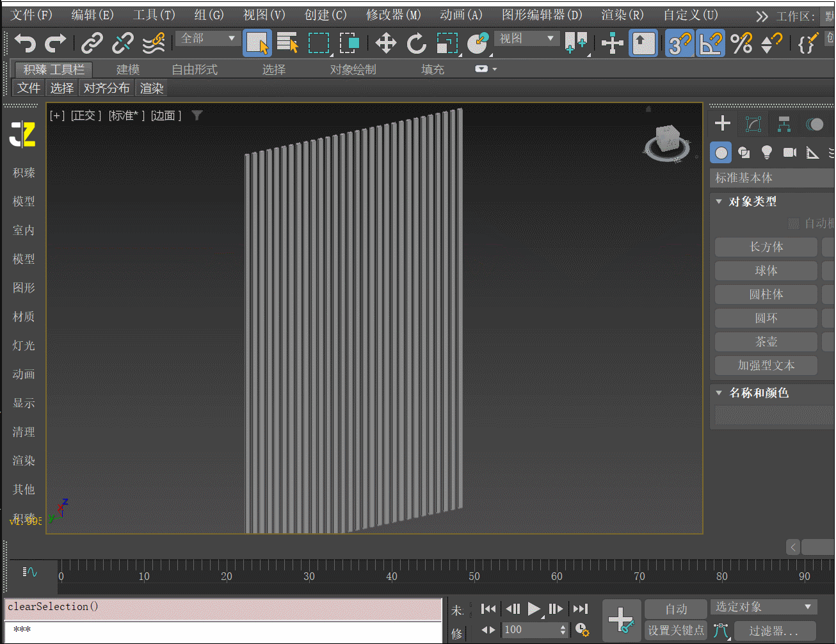Viewport: 836px width, 644px height.
Task: Click the 长方体 create button
Action: click(x=766, y=247)
